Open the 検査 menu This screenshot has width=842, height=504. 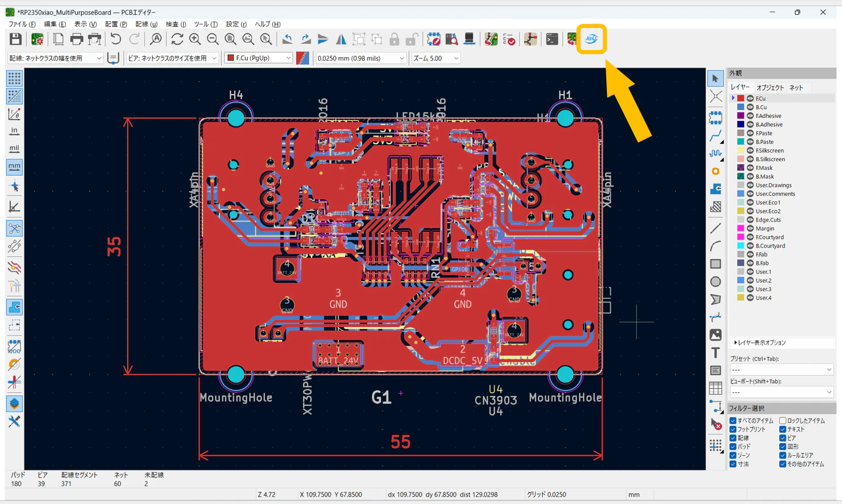click(176, 24)
